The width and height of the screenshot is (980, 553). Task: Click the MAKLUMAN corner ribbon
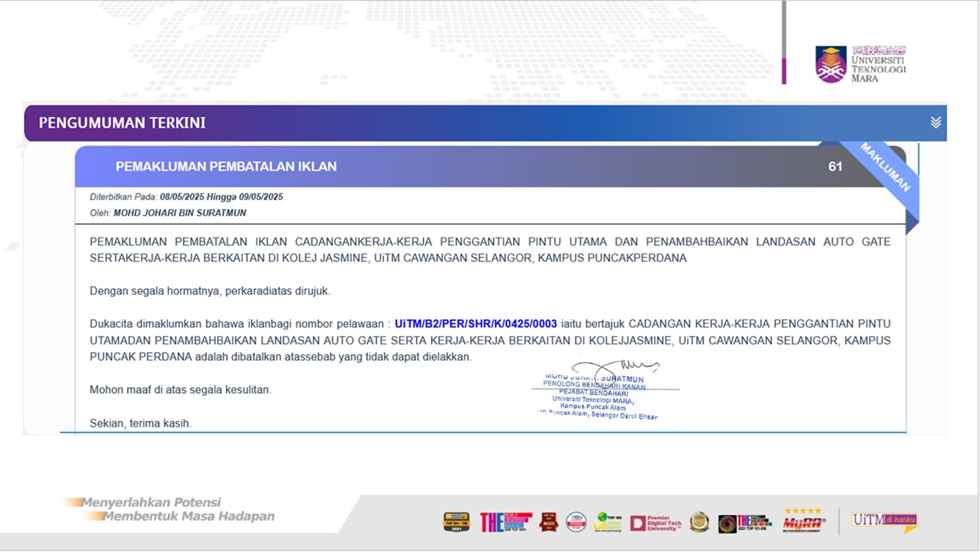(885, 168)
